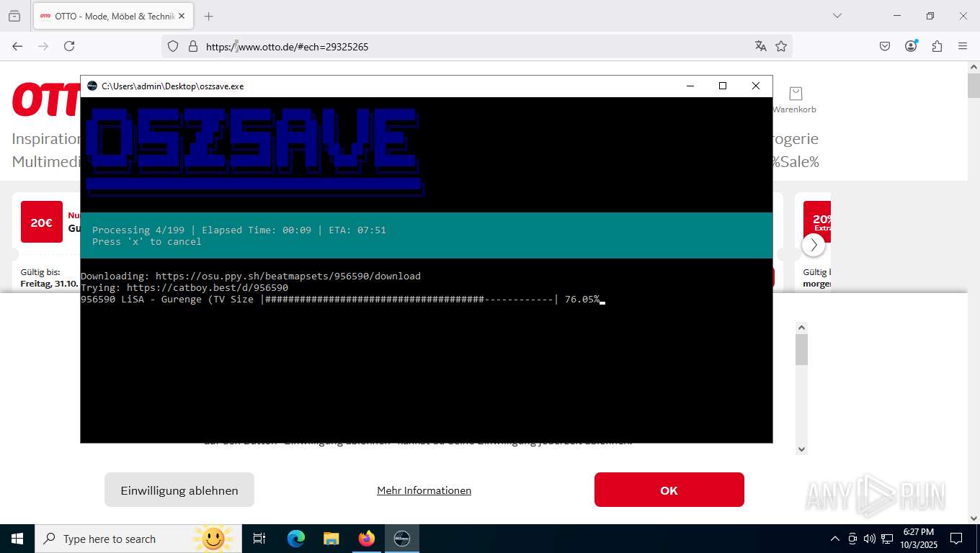980x553 pixels.
Task: Go forward in Firefox history
Action: 43,46
